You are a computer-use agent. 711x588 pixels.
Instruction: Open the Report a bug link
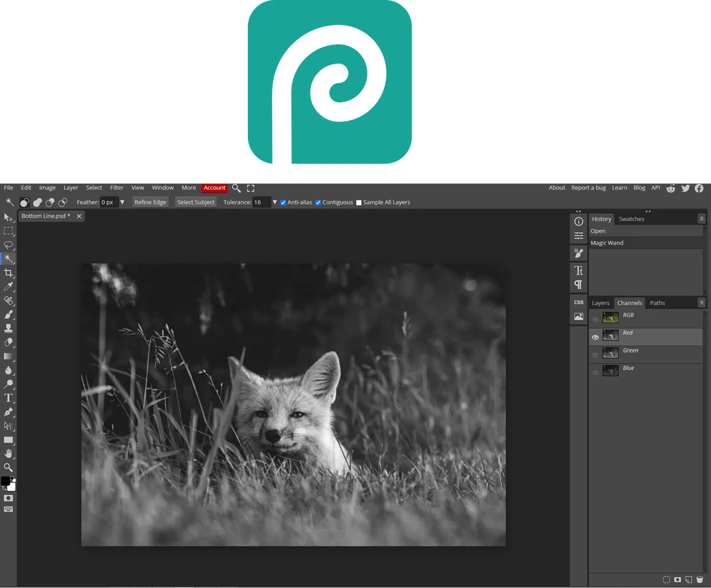click(588, 188)
